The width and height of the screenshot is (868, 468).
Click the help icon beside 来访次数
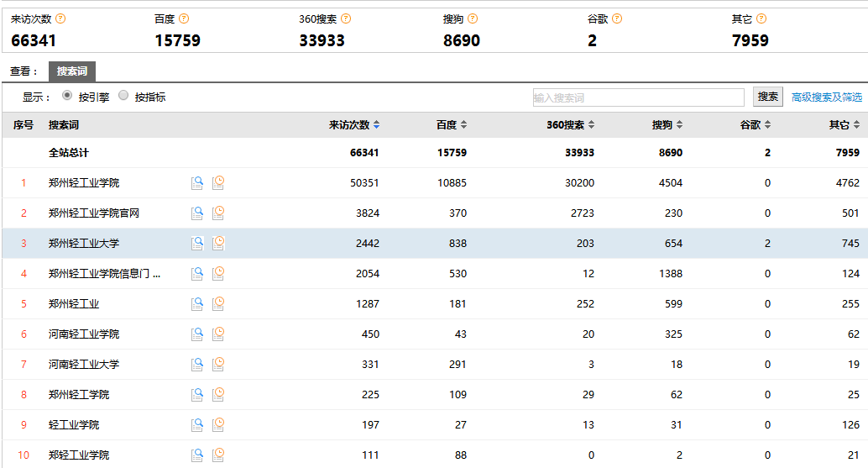60,18
